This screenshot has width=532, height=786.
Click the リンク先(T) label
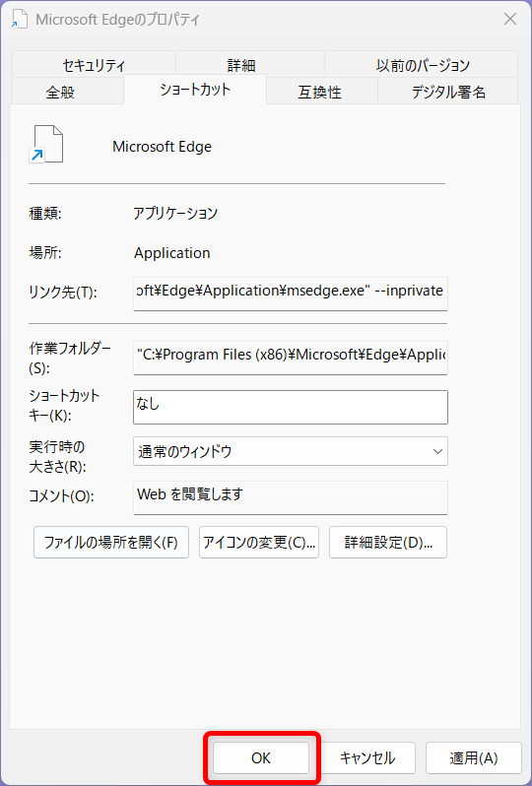[63, 293]
